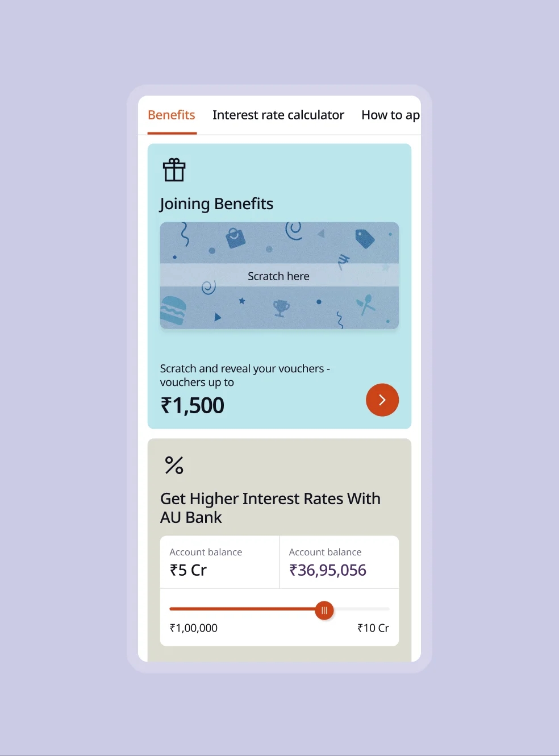
Task: Click the gift box icon
Action: (x=174, y=170)
